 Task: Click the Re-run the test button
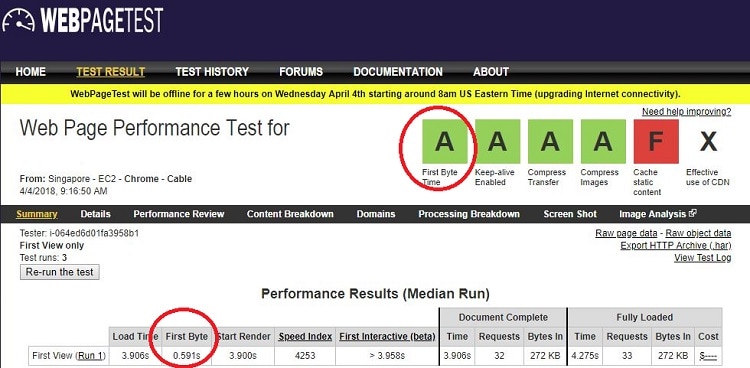(60, 272)
